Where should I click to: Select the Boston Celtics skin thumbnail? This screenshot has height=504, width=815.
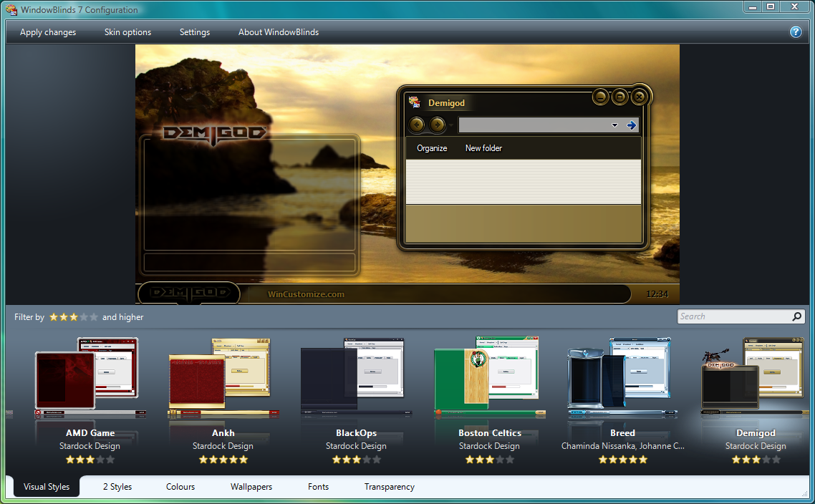489,378
